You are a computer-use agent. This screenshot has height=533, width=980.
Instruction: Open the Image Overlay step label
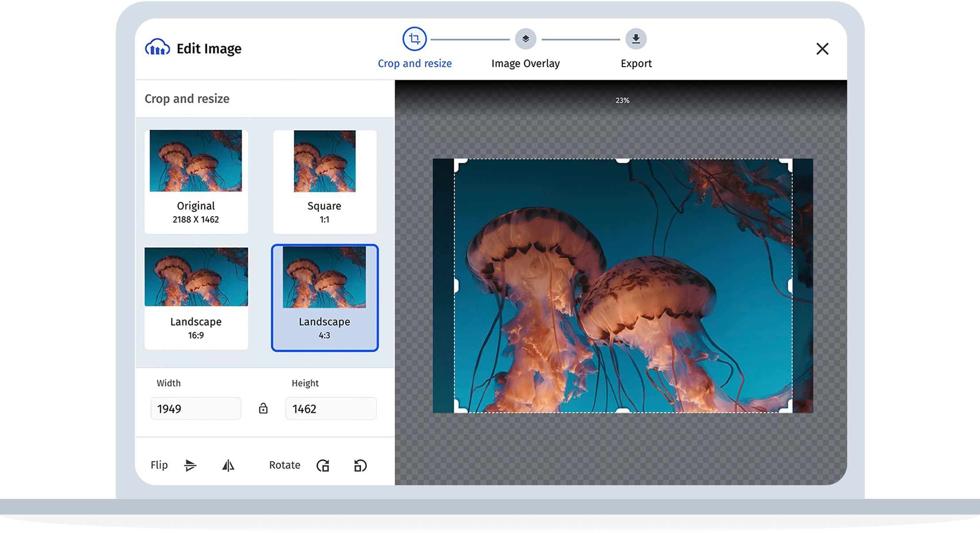[x=525, y=64]
